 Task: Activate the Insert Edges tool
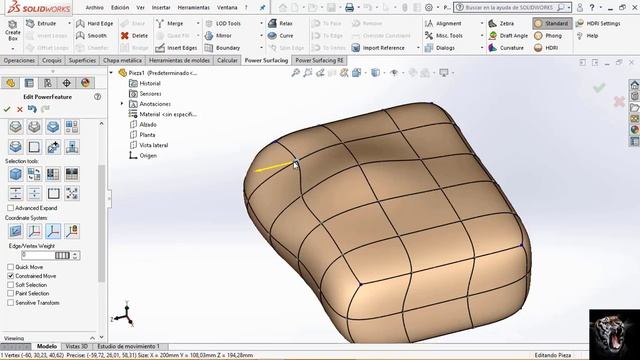coord(176,48)
